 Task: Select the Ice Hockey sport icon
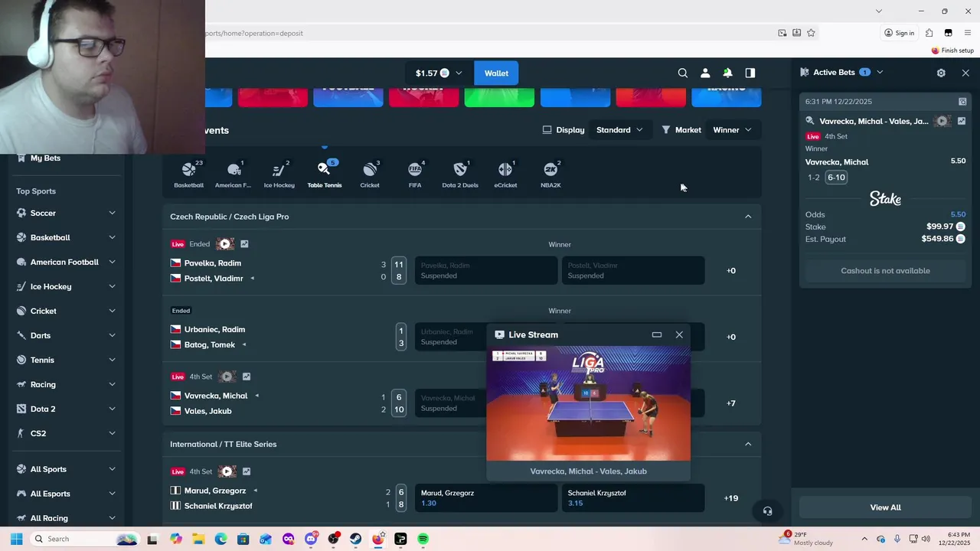point(279,174)
